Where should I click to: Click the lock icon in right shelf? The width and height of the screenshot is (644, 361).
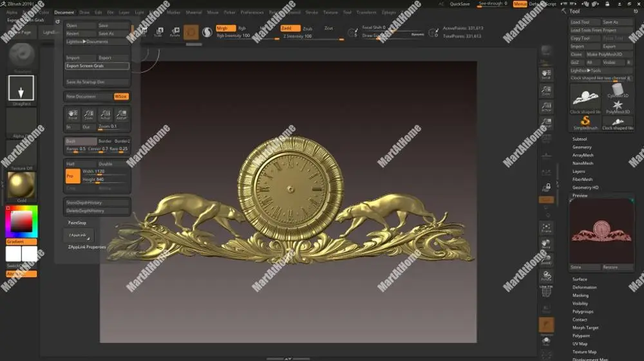pyautogui.click(x=546, y=187)
